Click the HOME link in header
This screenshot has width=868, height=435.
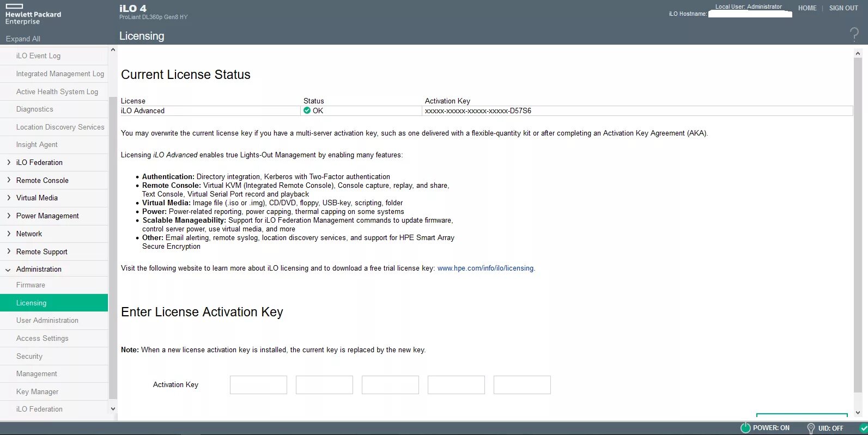807,8
